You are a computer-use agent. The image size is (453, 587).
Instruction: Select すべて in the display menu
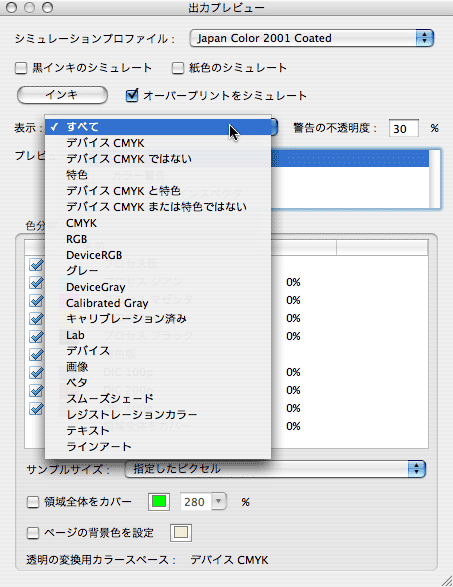click(x=158, y=127)
